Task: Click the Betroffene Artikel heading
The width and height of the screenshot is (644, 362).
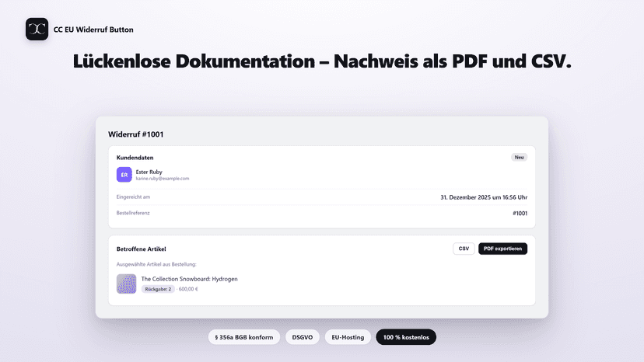Action: pos(142,249)
